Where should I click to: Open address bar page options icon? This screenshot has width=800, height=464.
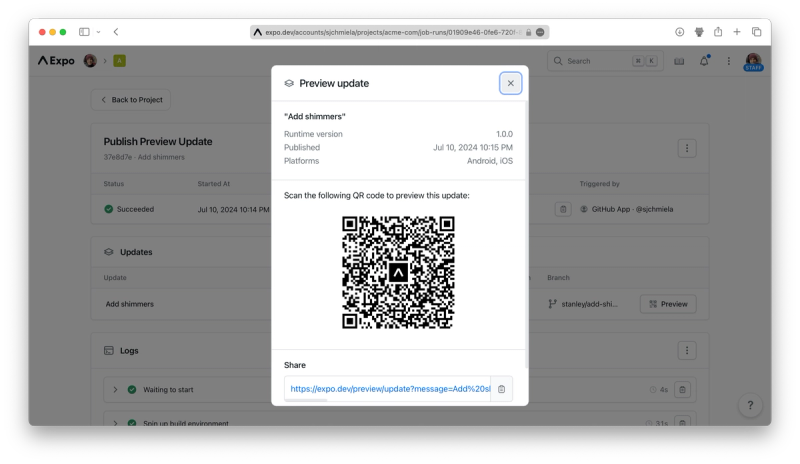540,32
